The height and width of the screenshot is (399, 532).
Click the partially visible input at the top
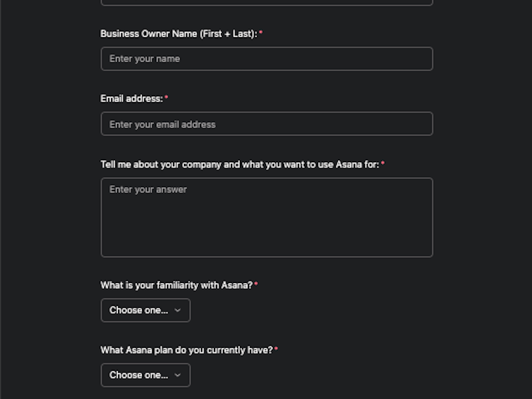coord(266,3)
